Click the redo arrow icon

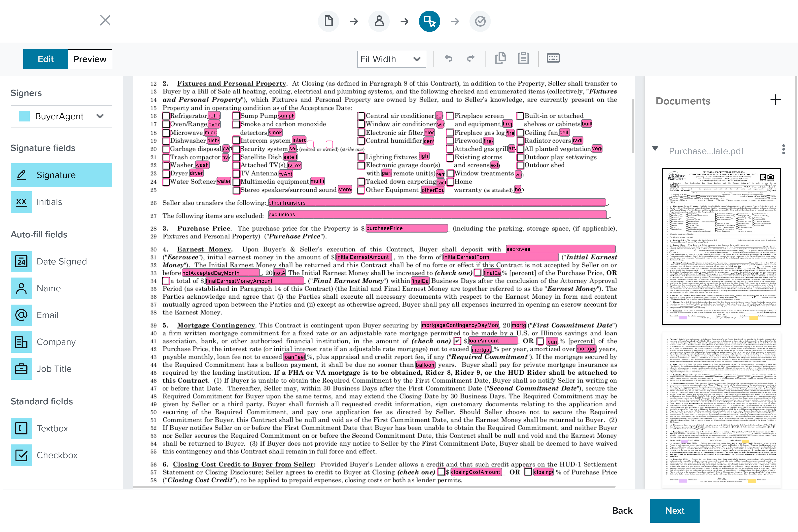point(471,59)
